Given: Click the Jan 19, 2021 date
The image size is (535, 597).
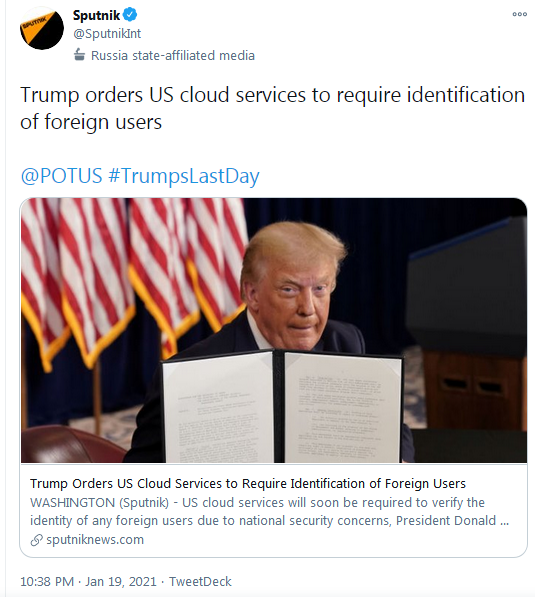Looking at the screenshot, I should [x=121, y=581].
